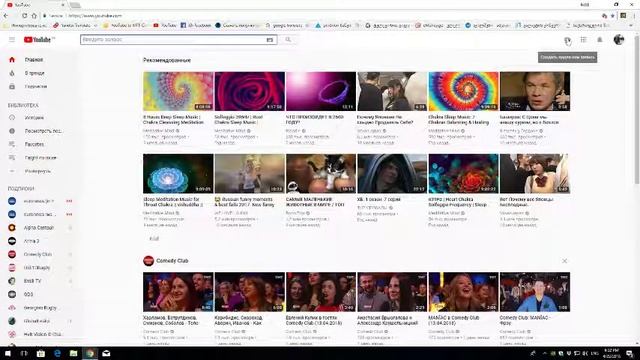Screen dimensions: 640x360
Task: Bookmark this page with the star
Action: point(613,16)
